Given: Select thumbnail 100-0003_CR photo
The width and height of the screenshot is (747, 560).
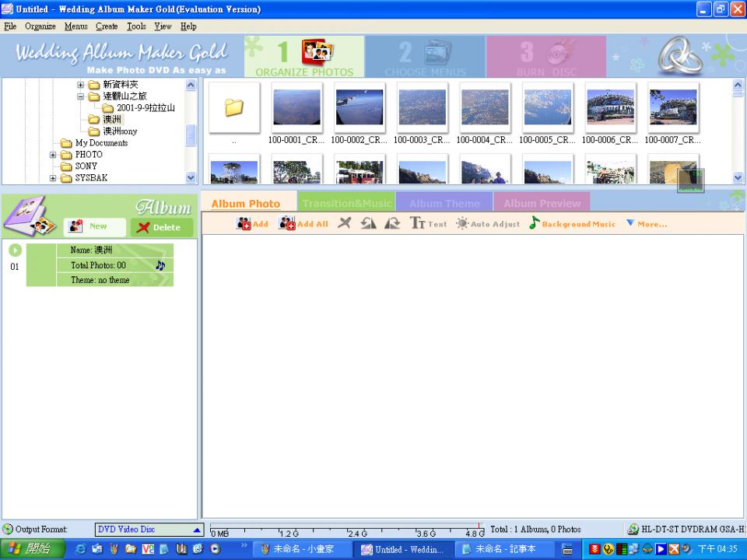Looking at the screenshot, I should 422,109.
